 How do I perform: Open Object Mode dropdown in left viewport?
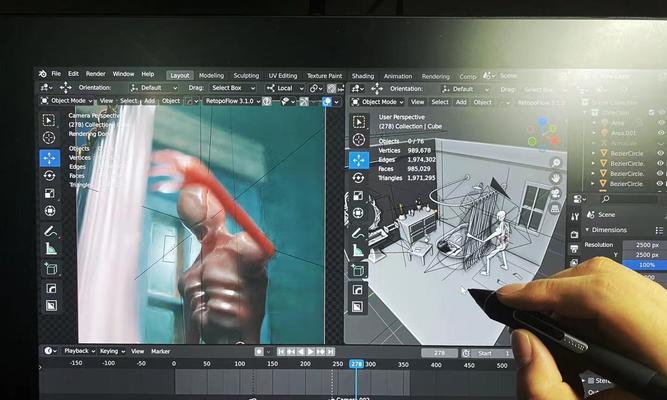tap(66, 101)
